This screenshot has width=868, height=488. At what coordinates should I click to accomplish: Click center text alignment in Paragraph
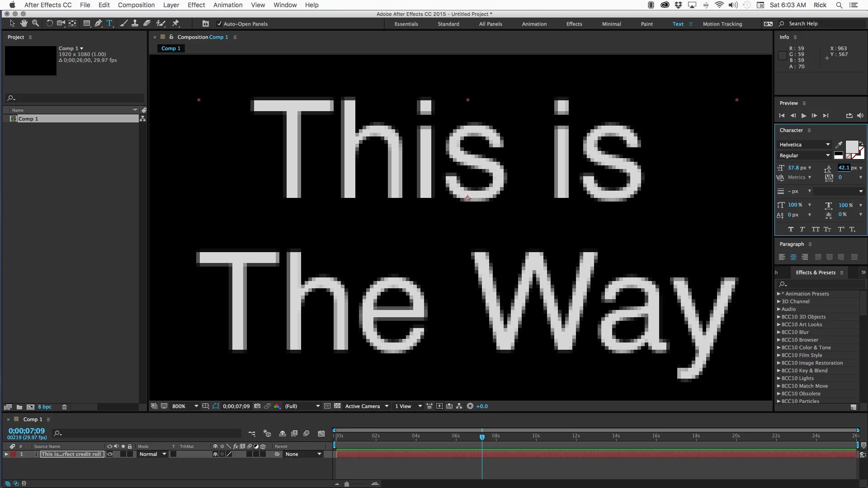pyautogui.click(x=793, y=257)
